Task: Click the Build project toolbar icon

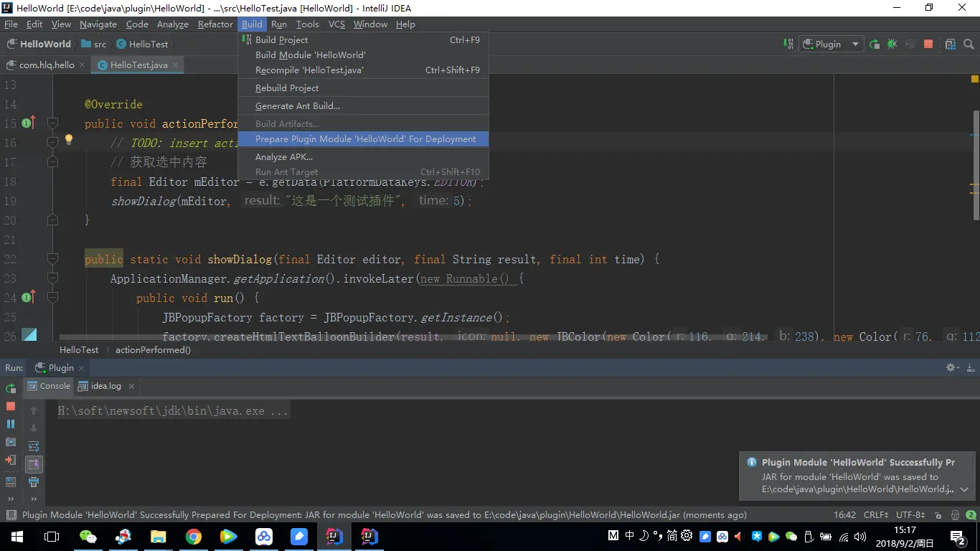Action: coord(788,44)
